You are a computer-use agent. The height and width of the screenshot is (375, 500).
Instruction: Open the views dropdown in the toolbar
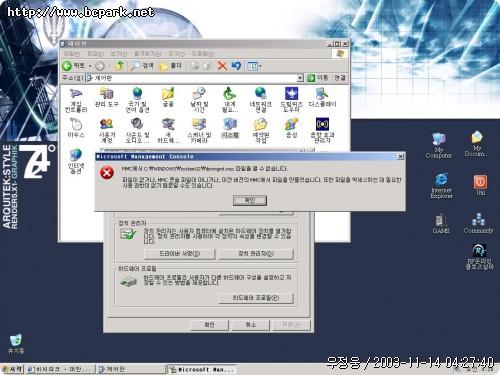254,66
